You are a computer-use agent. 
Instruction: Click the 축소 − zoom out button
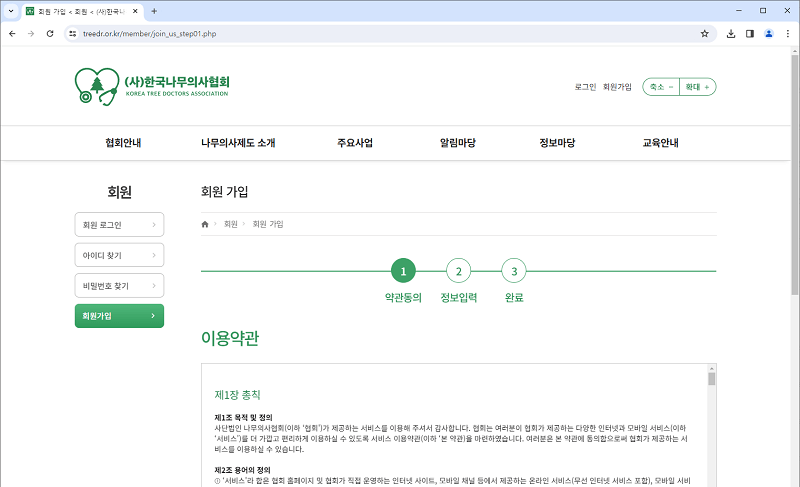coord(661,87)
